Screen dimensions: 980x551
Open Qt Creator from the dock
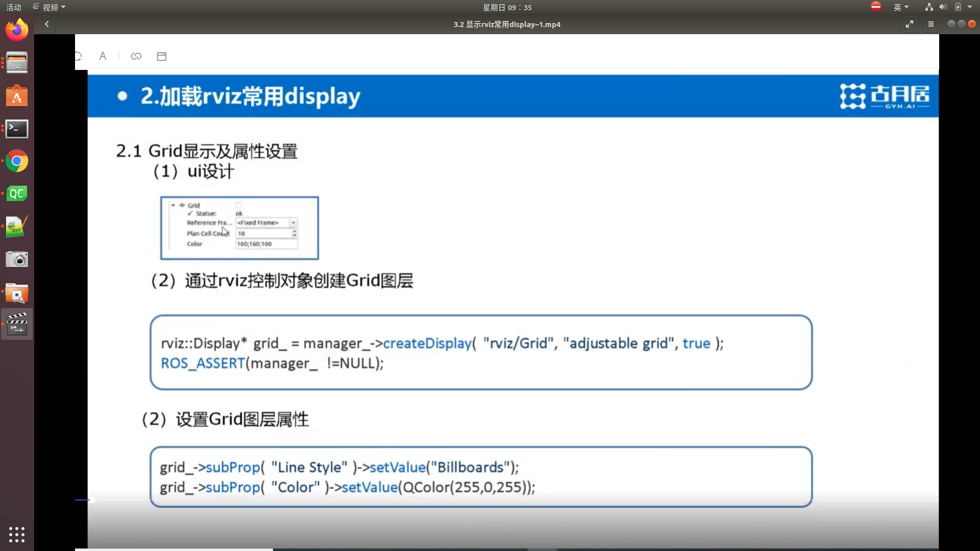click(x=17, y=194)
